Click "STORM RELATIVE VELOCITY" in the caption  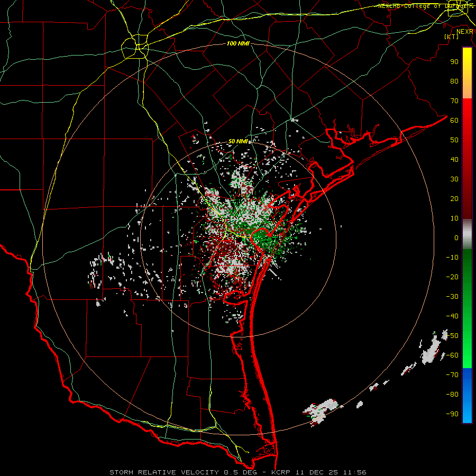164,472
